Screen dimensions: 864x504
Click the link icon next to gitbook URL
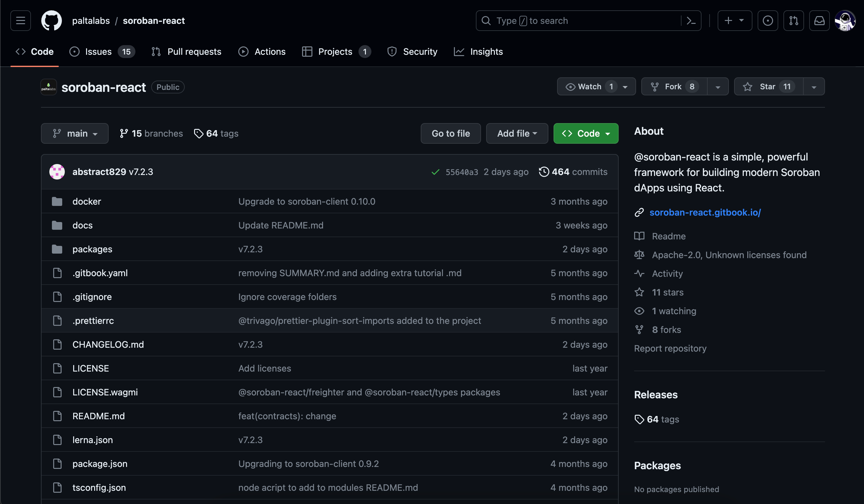[x=639, y=212]
